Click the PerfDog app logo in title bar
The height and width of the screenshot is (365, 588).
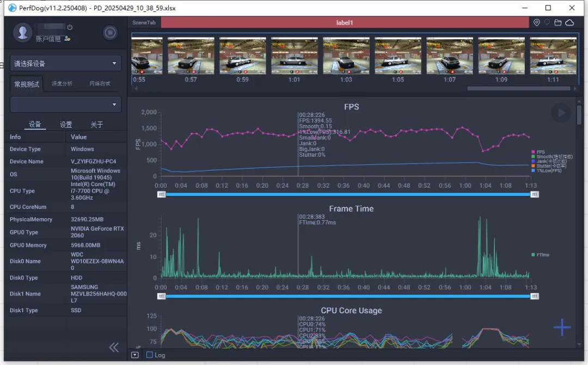[x=13, y=8]
